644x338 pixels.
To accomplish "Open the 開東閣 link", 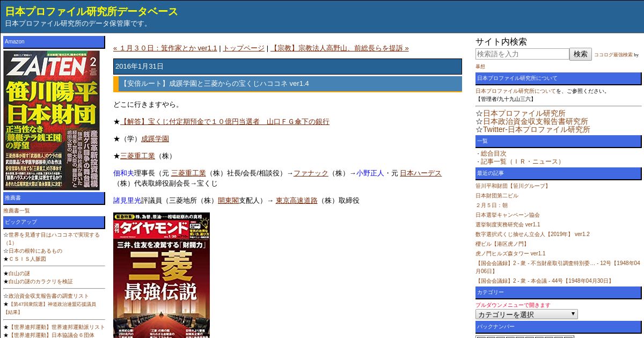I will [x=228, y=201].
